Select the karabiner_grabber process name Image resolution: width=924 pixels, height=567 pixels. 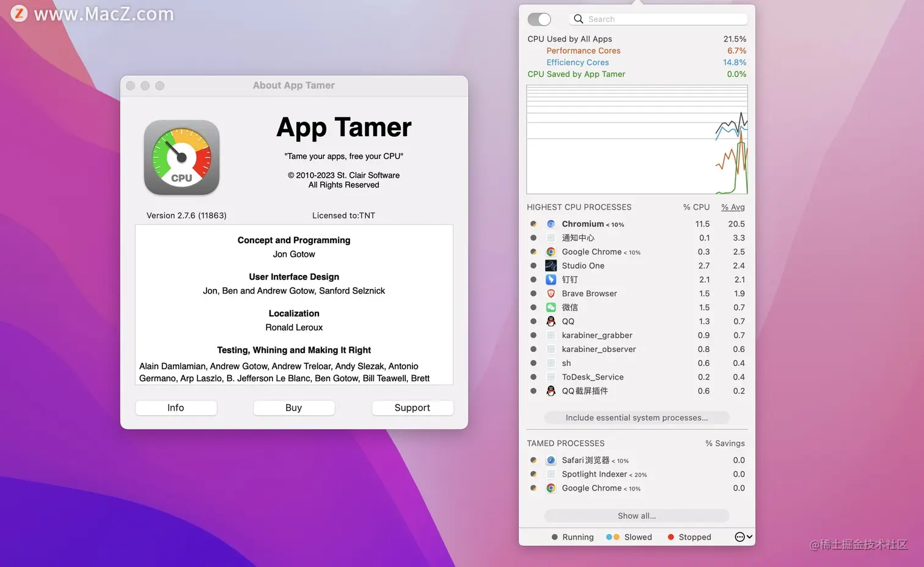point(597,335)
